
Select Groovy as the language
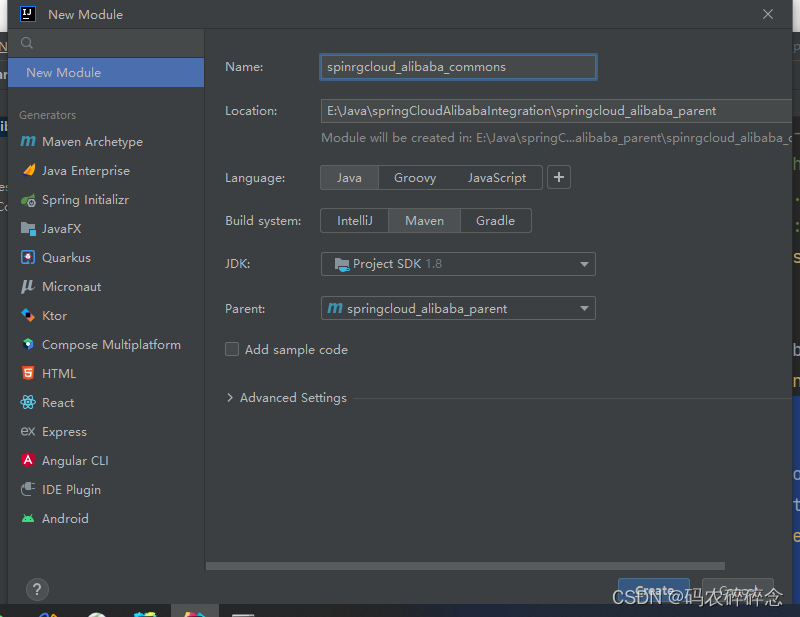click(415, 178)
